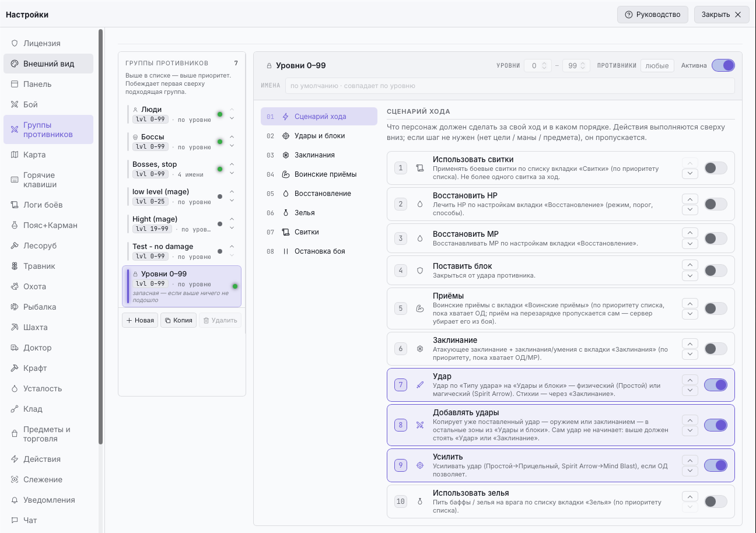Open the Остановка боя tab
The width and height of the screenshot is (756, 533).
pyautogui.click(x=319, y=251)
